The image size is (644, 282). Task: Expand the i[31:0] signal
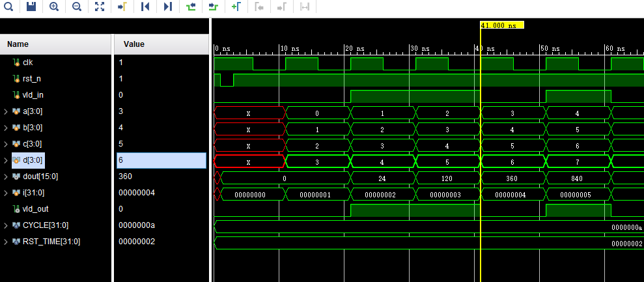[6, 193]
